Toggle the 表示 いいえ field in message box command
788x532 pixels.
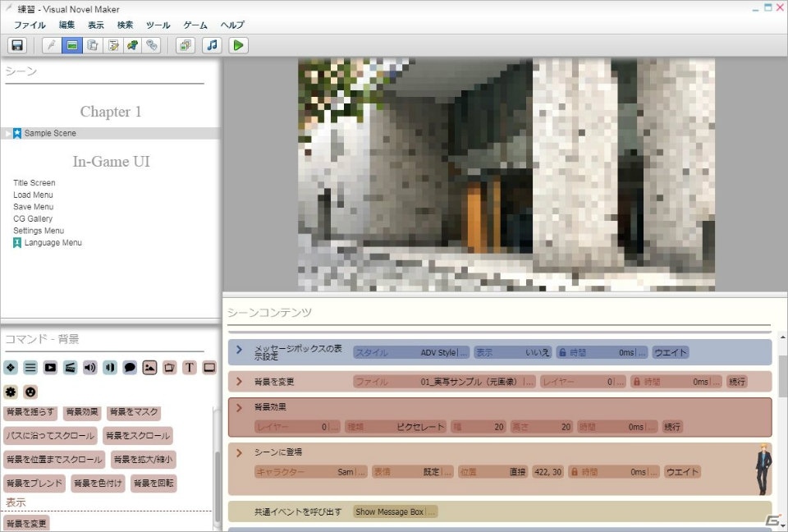coord(512,352)
